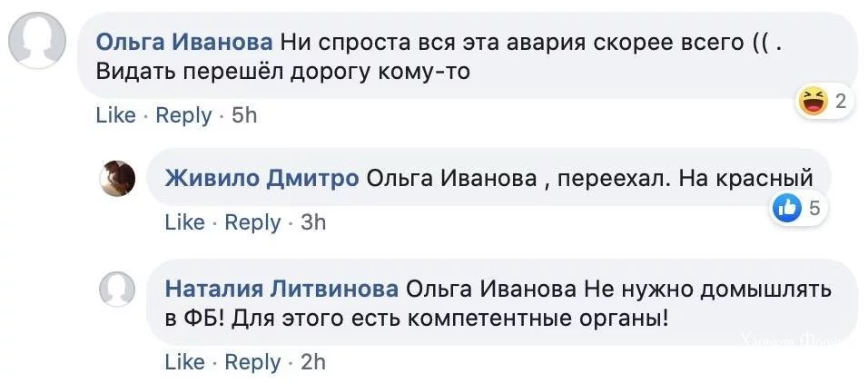The width and height of the screenshot is (868, 383).
Task: Like Ольга Иванова's top comment
Action: (115, 115)
